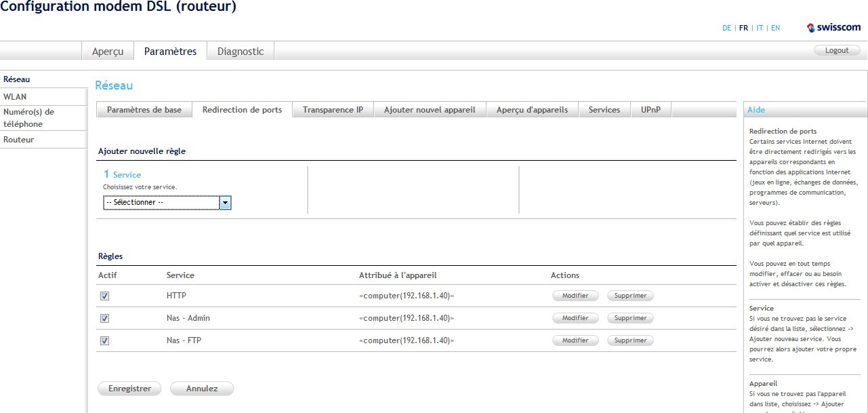
Task: Select the Transparence IP sub-tab
Action: [x=333, y=109]
